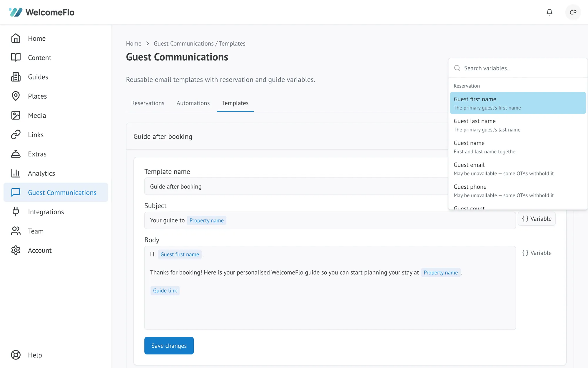Click the Guide link chip in Body
This screenshot has width=588, height=368.
[165, 291]
